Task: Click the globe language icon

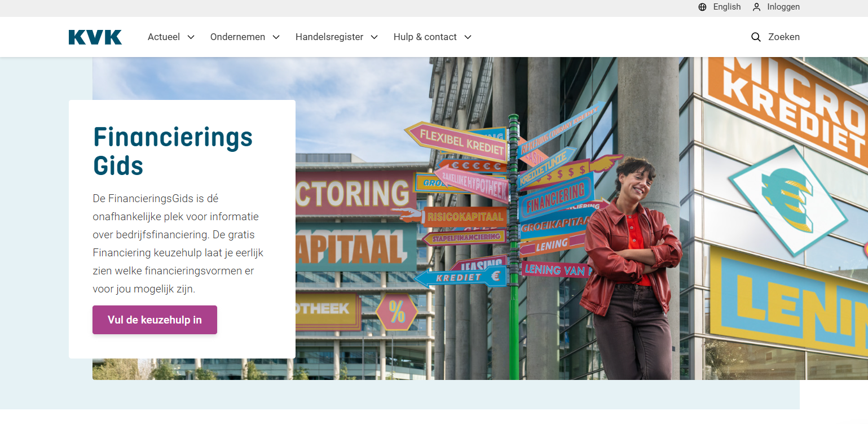Action: click(x=702, y=7)
